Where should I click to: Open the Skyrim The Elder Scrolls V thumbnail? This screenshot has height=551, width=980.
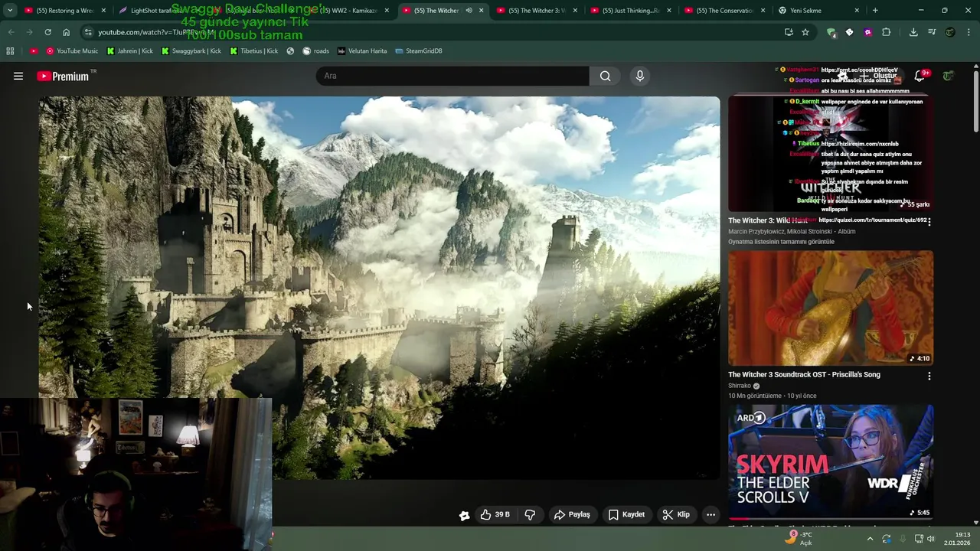point(831,461)
